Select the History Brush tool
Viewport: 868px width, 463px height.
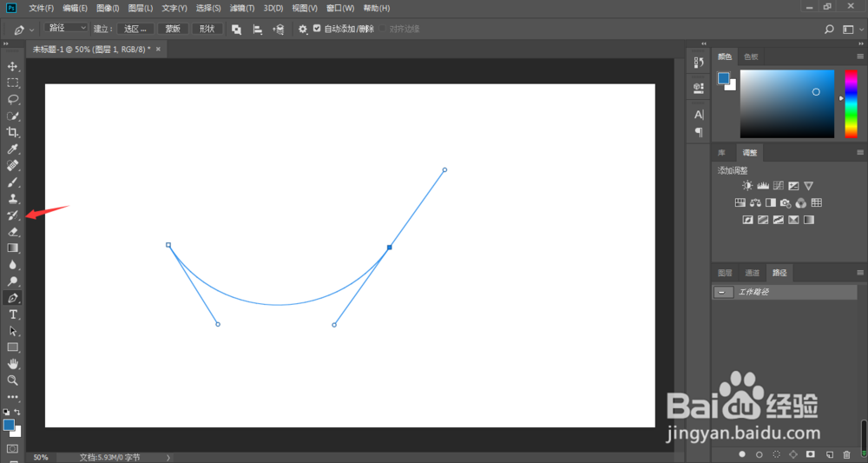click(x=13, y=215)
